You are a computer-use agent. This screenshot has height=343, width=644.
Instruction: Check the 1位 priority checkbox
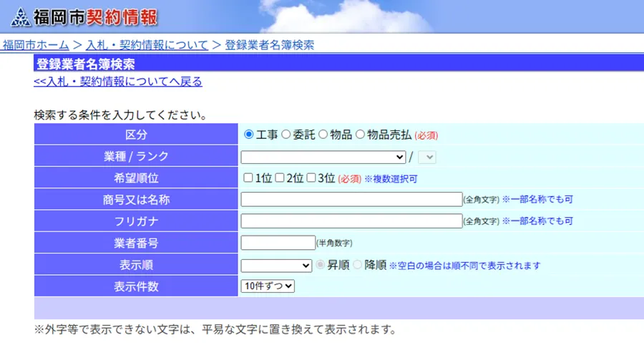[x=248, y=178]
